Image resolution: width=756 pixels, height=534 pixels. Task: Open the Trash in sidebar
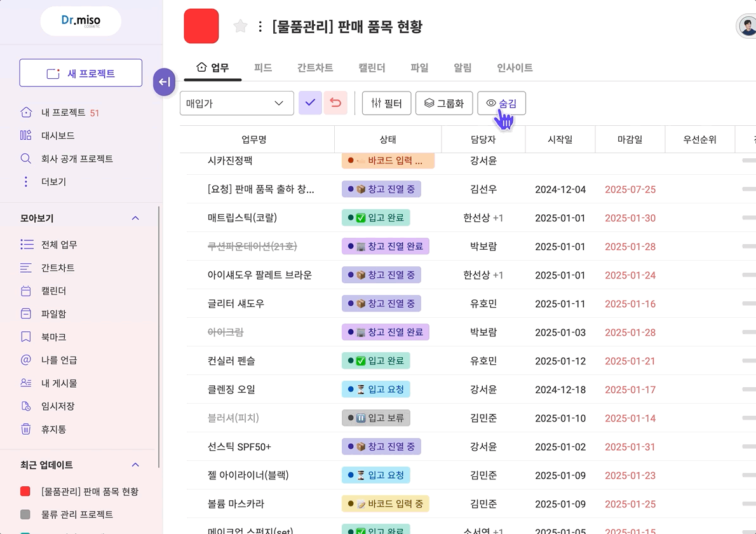coord(53,429)
